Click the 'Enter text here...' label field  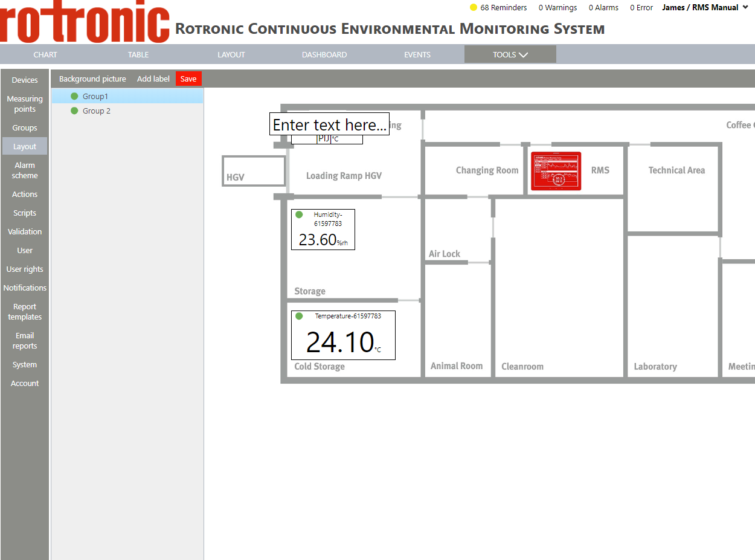[329, 124]
